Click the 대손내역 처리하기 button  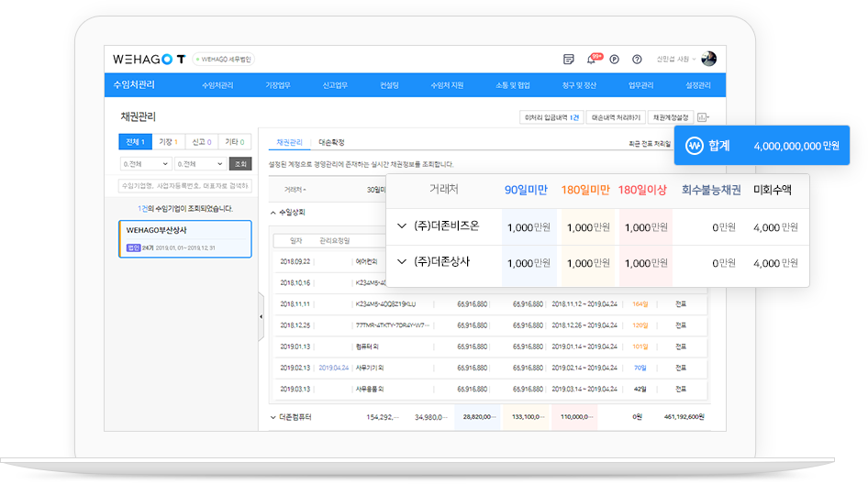(x=616, y=117)
